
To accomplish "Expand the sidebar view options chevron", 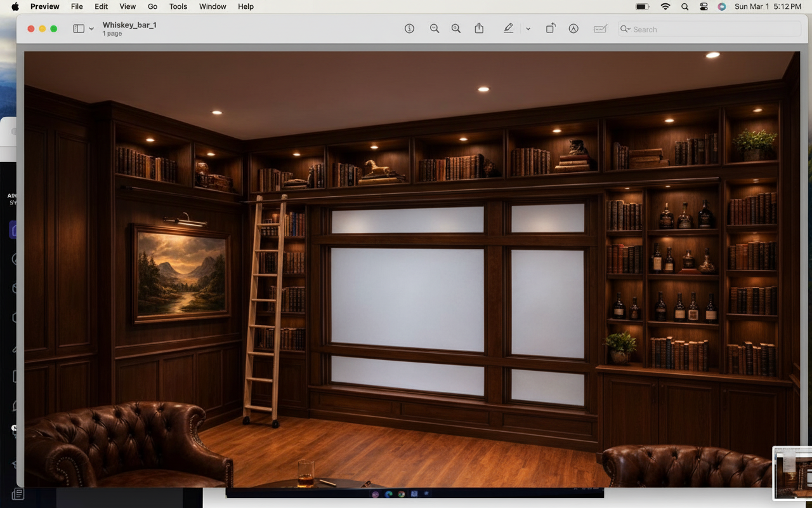I will (x=91, y=29).
